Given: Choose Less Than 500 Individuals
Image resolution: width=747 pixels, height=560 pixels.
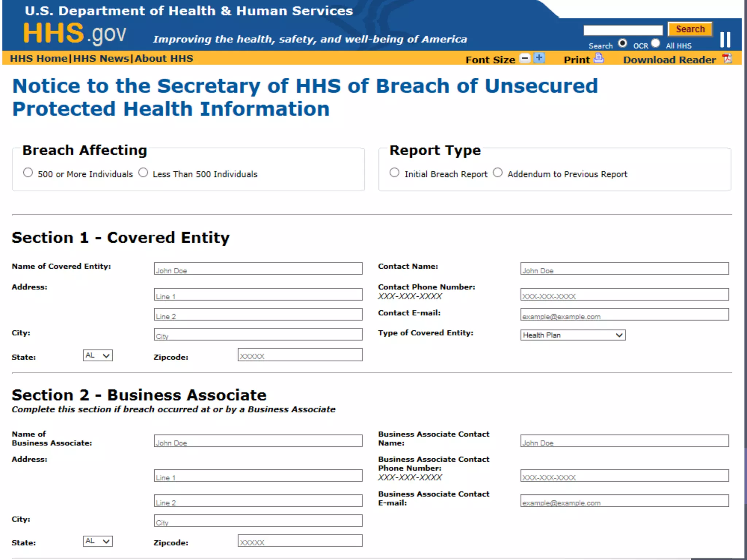Looking at the screenshot, I should (143, 172).
